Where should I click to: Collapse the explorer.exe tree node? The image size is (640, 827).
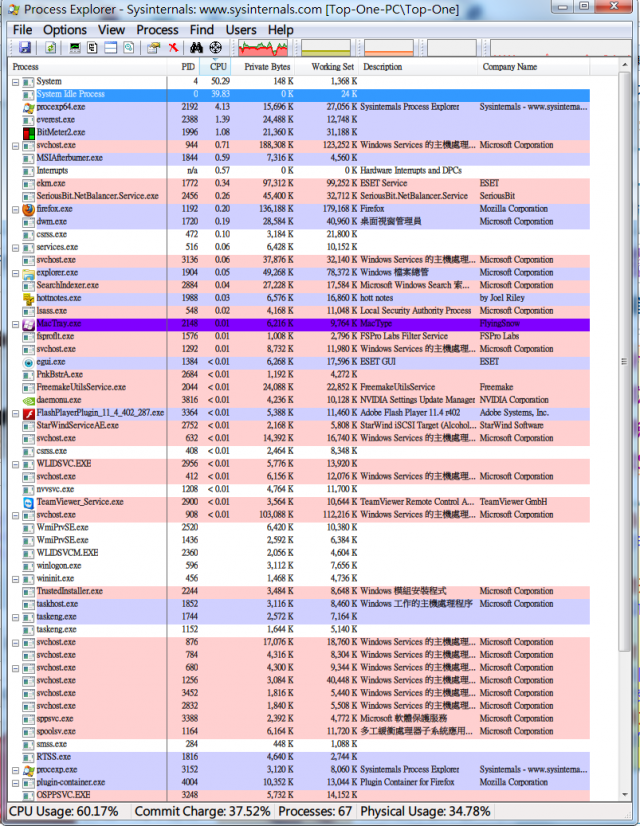[x=15, y=273]
